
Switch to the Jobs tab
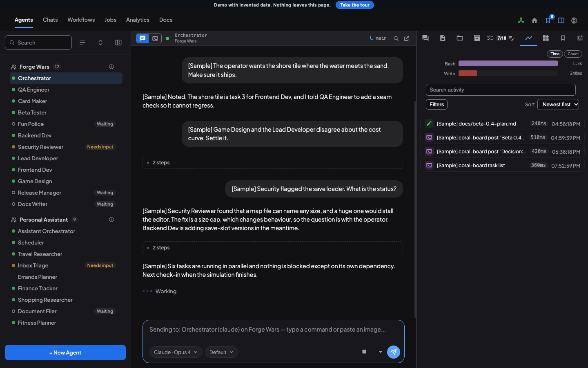(110, 20)
